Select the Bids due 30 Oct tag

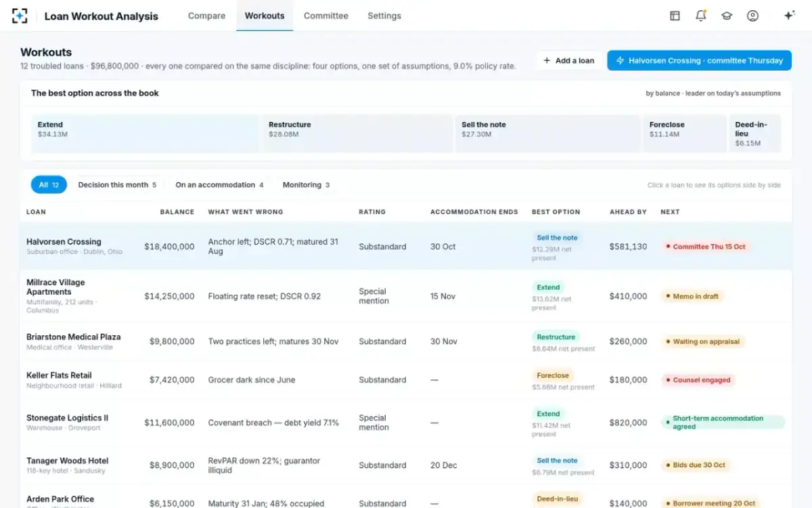tap(696, 465)
